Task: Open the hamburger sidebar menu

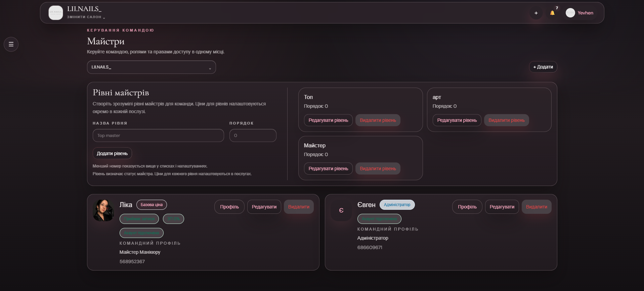Action: point(11,44)
